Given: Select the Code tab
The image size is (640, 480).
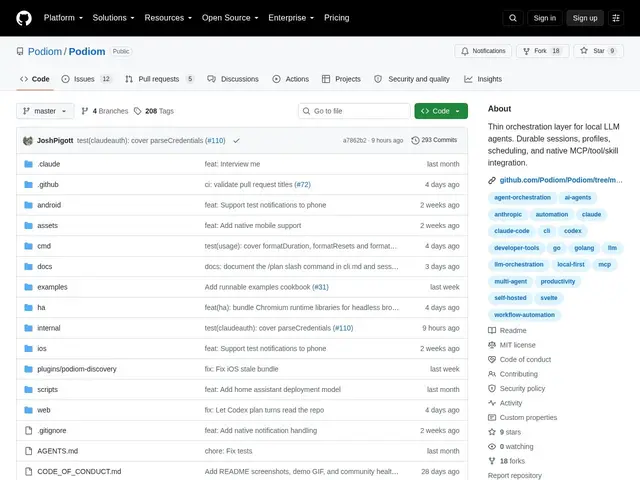Looking at the screenshot, I should pos(35,79).
